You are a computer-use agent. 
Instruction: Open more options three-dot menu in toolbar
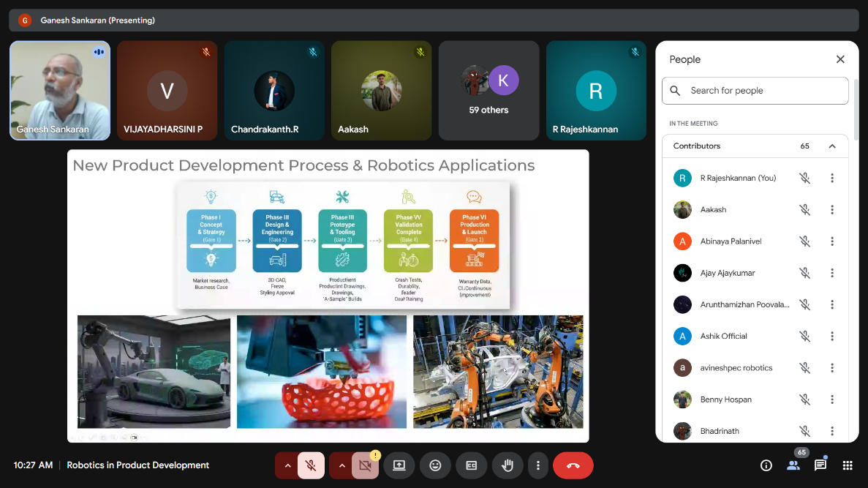tap(538, 465)
